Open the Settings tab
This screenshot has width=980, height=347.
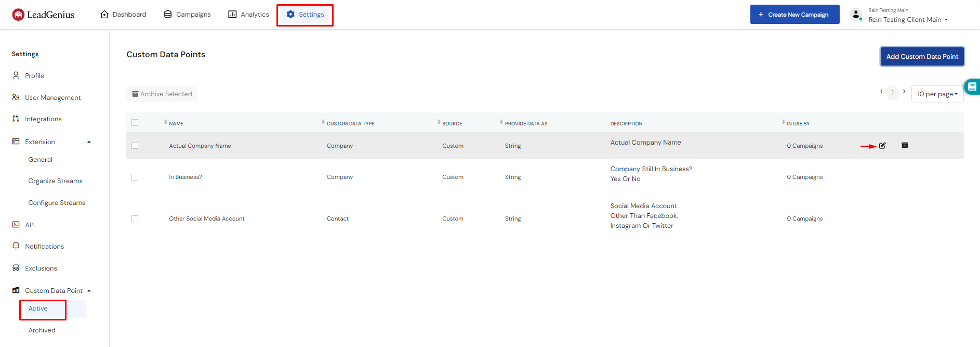(x=305, y=15)
